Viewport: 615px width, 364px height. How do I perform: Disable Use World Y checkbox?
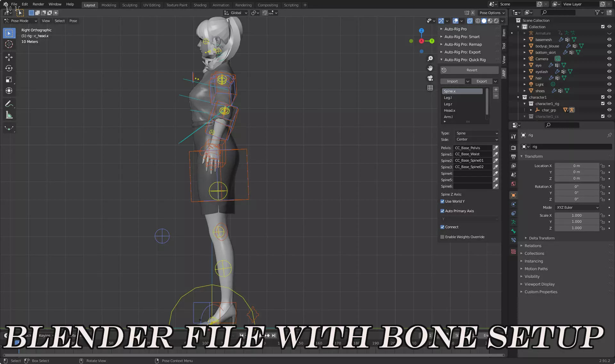(442, 201)
